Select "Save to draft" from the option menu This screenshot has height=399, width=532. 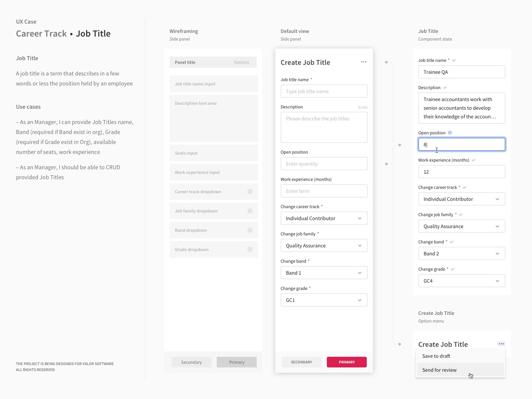pyautogui.click(x=436, y=356)
